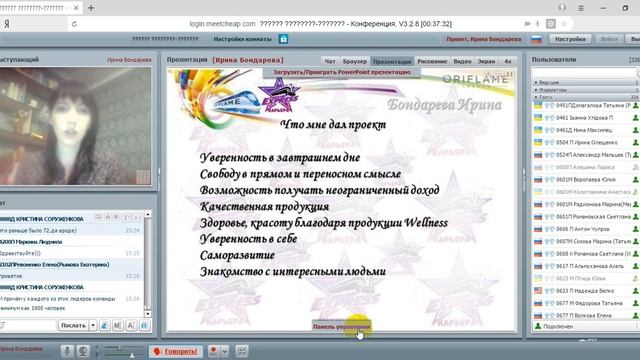Click the Я icon in chat toolbar
Viewport: 640px width, 360px height.
(144, 325)
